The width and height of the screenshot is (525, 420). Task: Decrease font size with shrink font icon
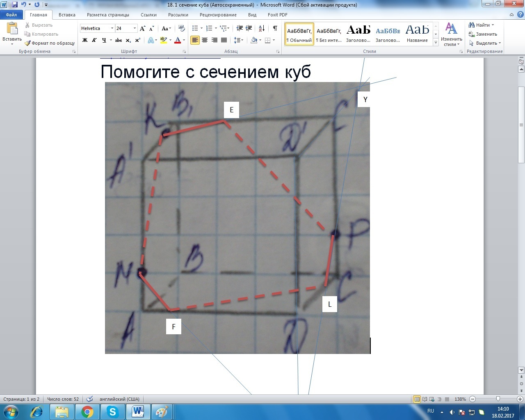tap(151, 28)
